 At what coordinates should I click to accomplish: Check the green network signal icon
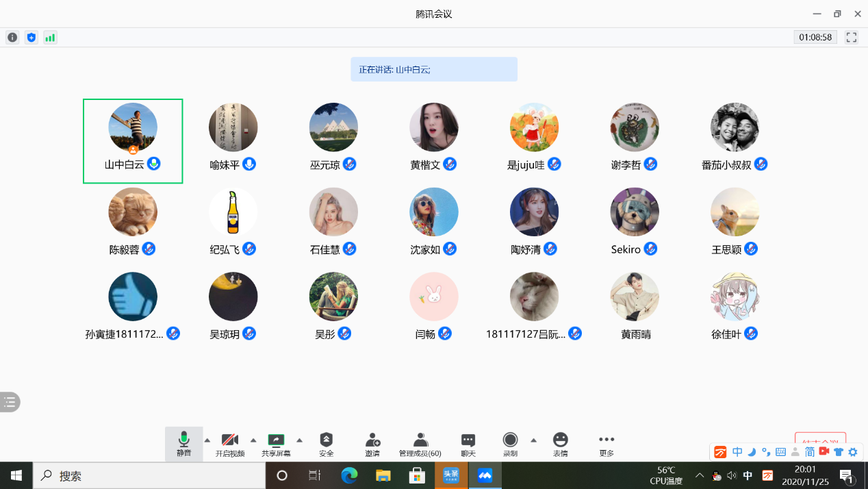pos(50,38)
